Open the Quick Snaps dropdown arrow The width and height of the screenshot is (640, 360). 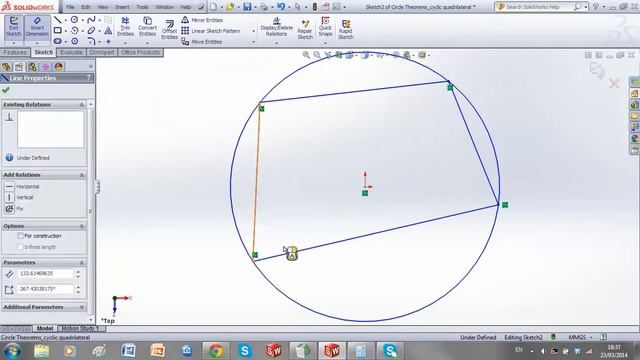pos(325,42)
